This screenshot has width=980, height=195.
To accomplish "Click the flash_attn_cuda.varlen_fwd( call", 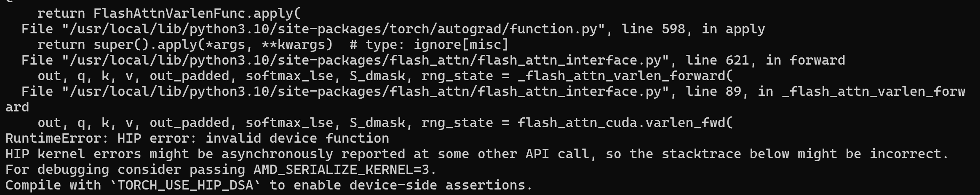I will [x=625, y=123].
